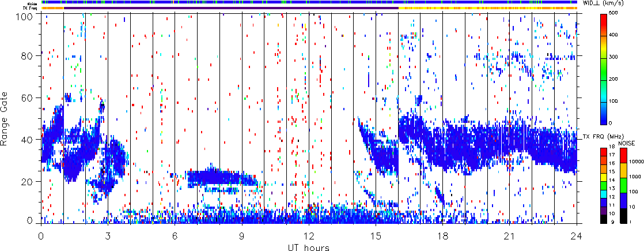Image resolution: width=644 pixels, height=251 pixels.
Task: Click the x-axis tick label 21
Action: (x=510, y=236)
